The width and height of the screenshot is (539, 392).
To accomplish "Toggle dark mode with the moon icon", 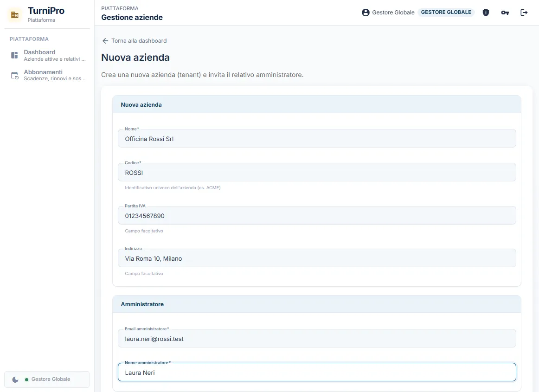I will [x=15, y=379].
